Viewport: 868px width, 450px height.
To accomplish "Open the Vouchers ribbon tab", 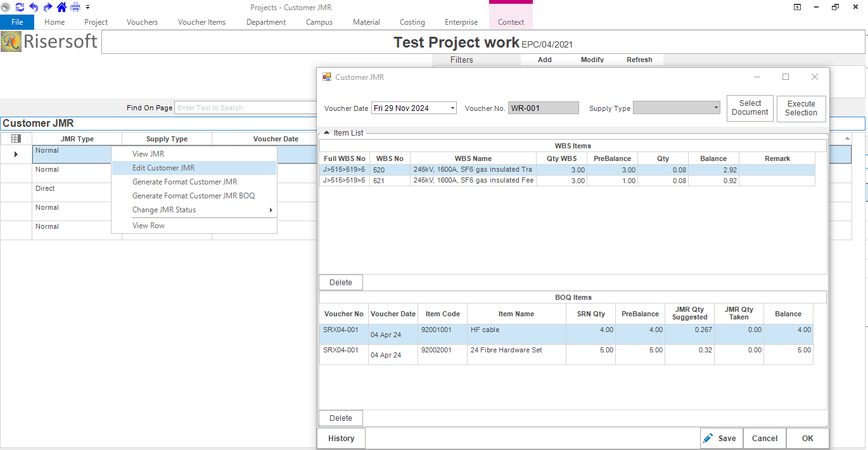I will [142, 22].
